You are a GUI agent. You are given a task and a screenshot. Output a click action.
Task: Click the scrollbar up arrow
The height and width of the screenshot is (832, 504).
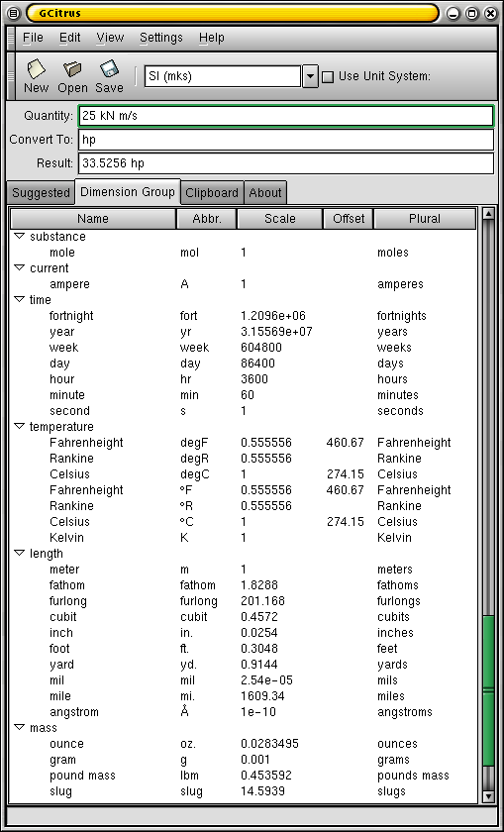click(x=488, y=214)
